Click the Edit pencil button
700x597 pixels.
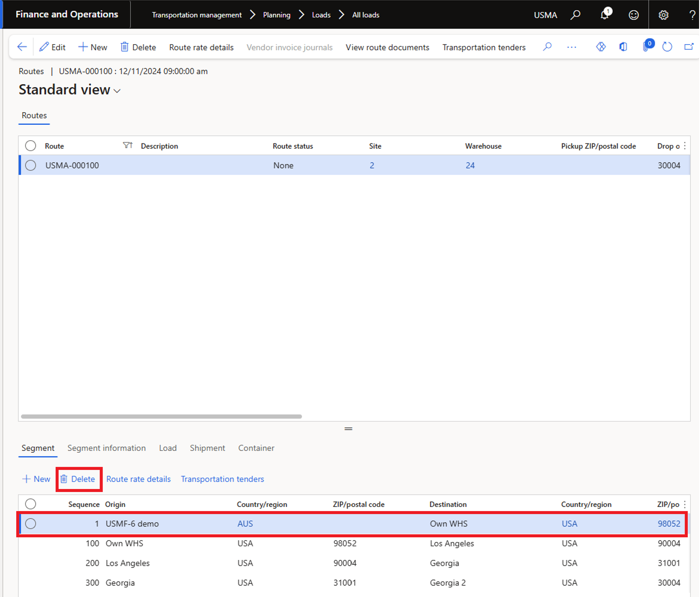tap(52, 47)
